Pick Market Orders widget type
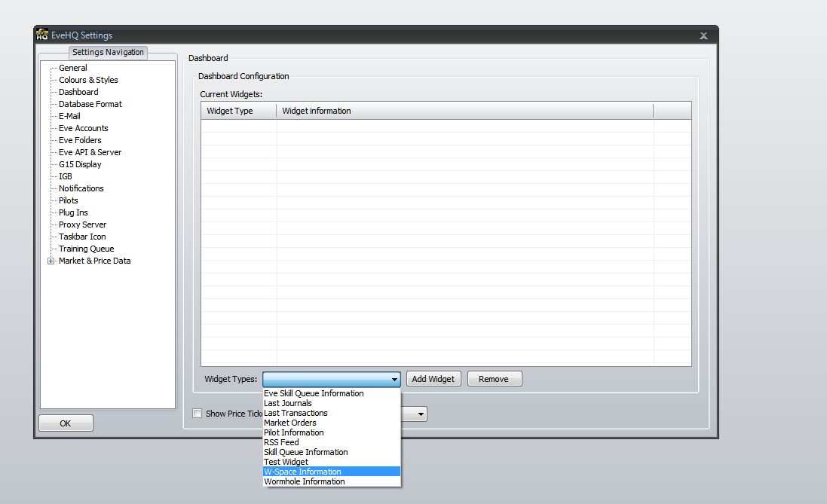This screenshot has width=827, height=504. click(x=331, y=423)
